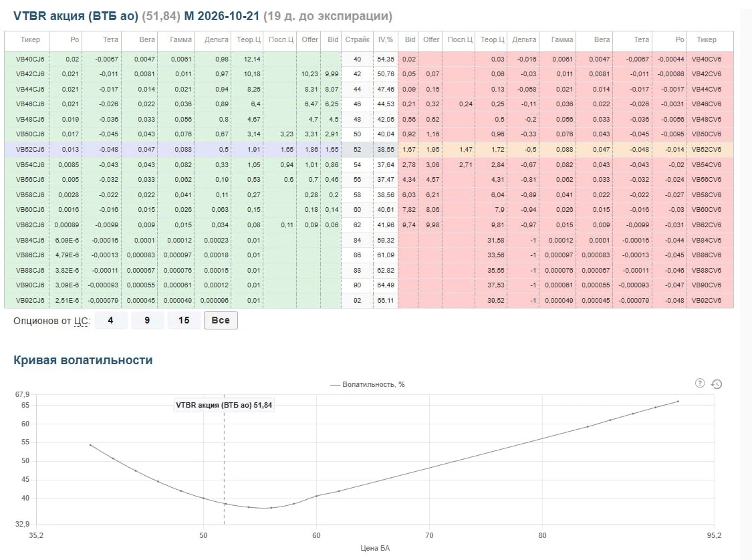Screen dimensions: 752x560
Task: Click the M 2026-10-21 expiry label
Action: click(x=221, y=16)
